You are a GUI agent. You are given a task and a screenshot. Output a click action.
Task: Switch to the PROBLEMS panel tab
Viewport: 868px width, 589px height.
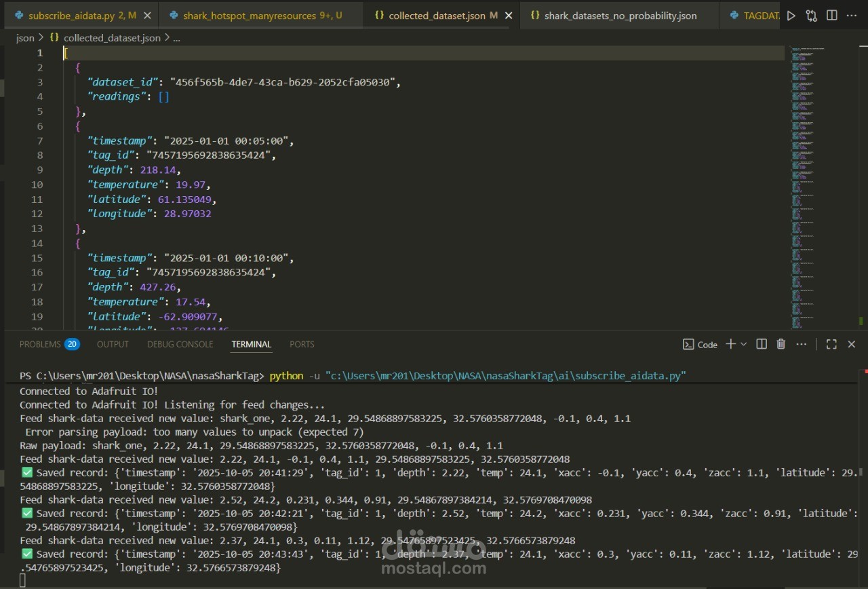point(40,344)
